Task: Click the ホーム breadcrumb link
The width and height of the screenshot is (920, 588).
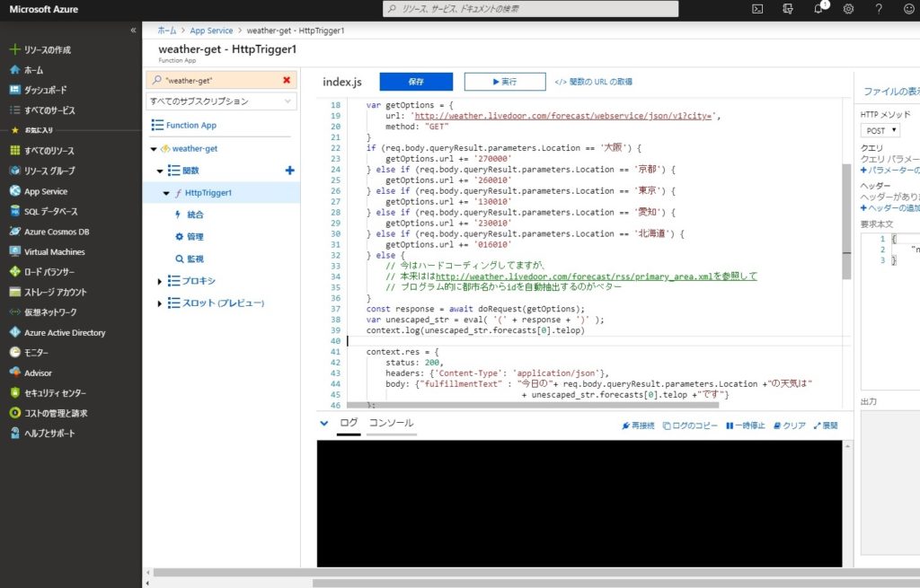Action: (166, 31)
